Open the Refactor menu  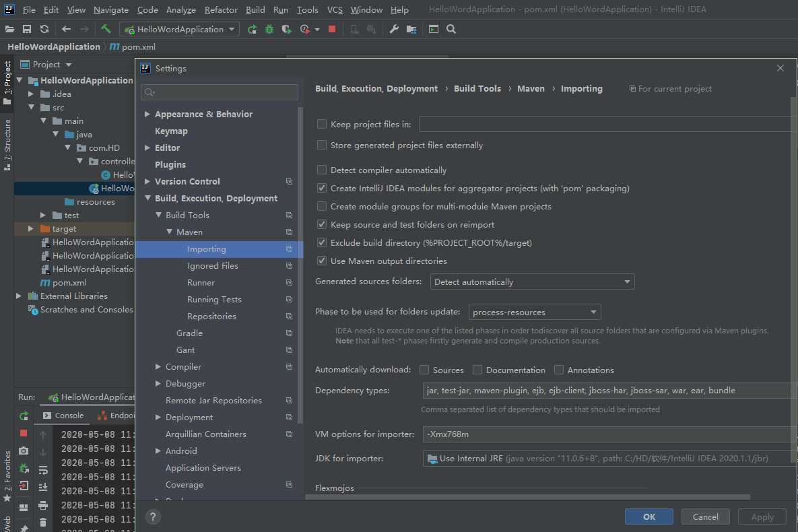(x=221, y=9)
